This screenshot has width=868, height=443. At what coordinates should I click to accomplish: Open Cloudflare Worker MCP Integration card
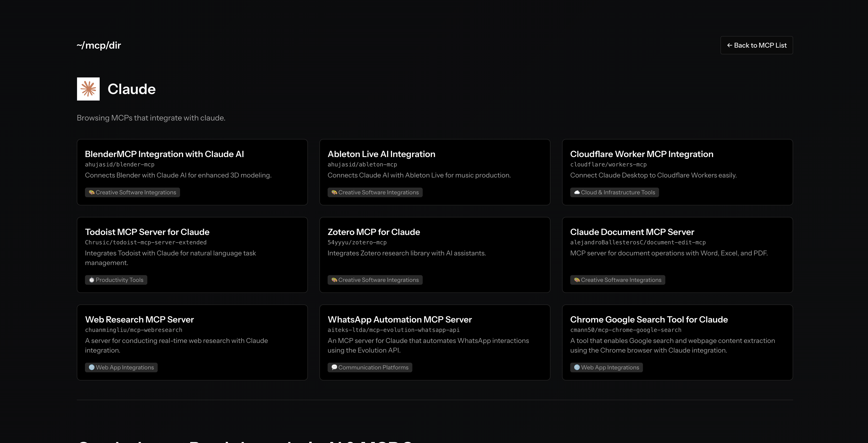641,154
